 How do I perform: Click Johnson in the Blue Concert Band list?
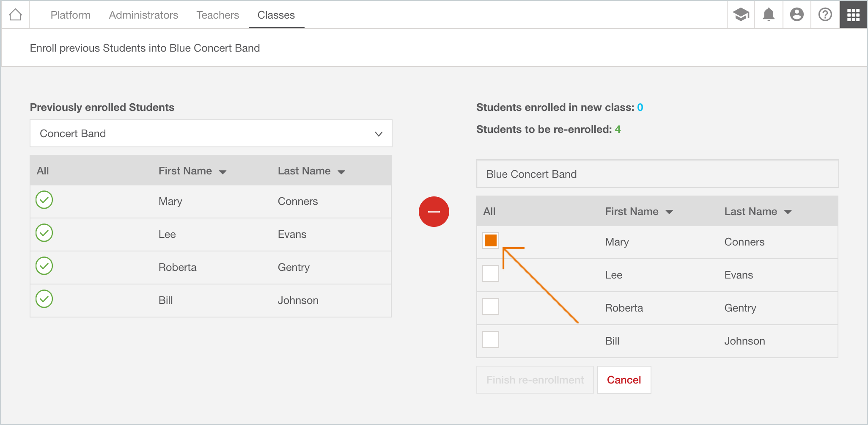(745, 341)
